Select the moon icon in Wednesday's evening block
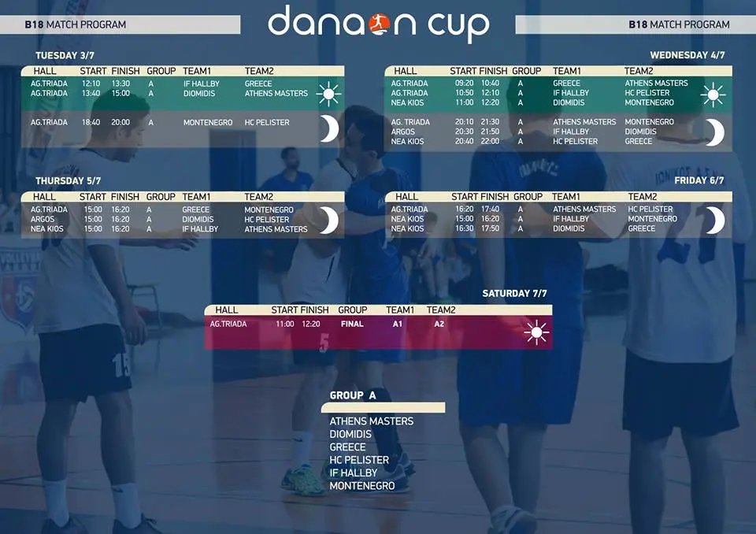Screen dimensions: 756x534 714,132
